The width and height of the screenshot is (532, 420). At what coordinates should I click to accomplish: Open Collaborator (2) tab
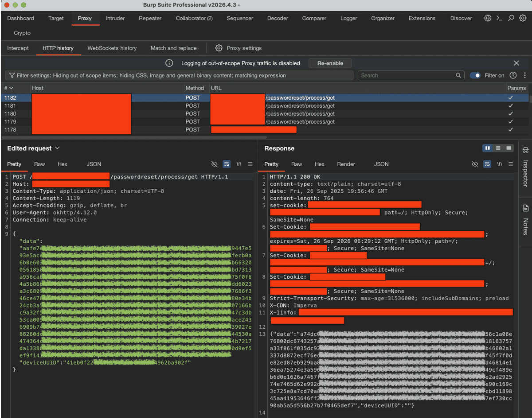pyautogui.click(x=194, y=18)
